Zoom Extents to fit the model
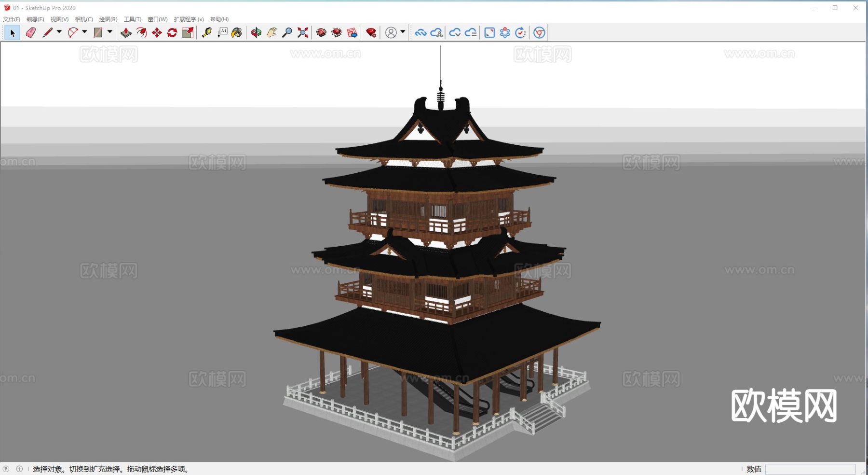Image resolution: width=868 pixels, height=475 pixels. tap(302, 32)
